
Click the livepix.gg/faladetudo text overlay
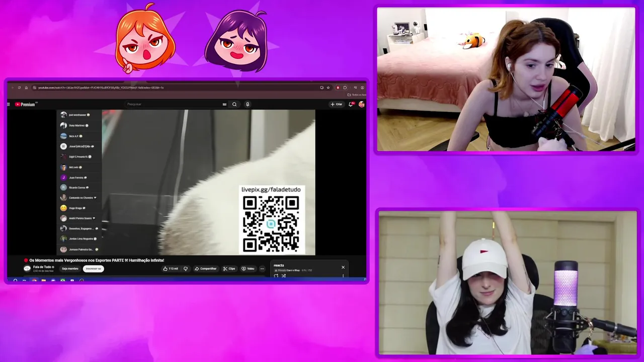[271, 190]
